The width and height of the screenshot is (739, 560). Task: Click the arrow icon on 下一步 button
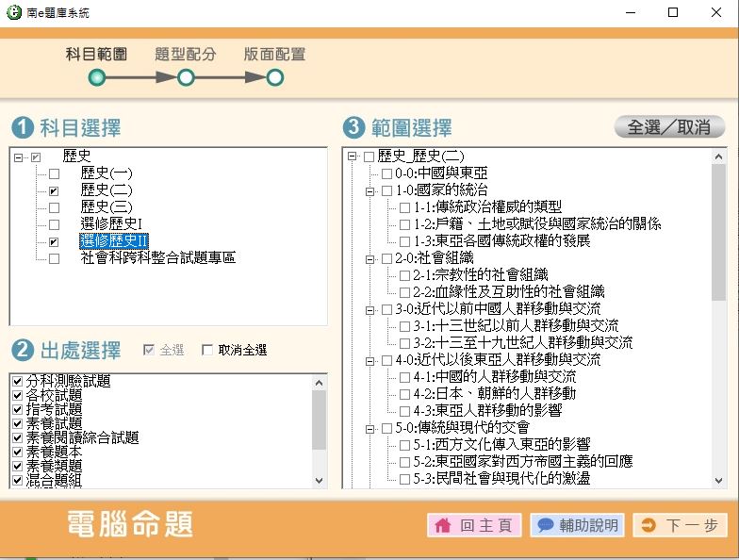[x=649, y=525]
